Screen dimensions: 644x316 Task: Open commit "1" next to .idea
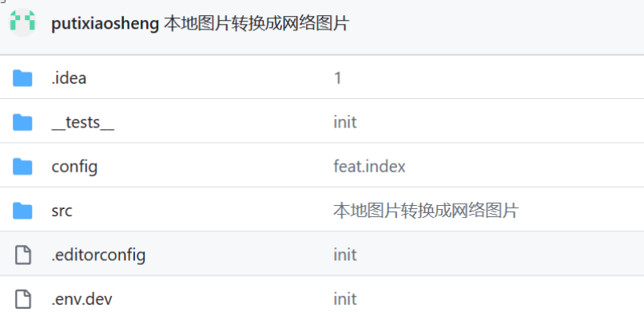point(338,78)
